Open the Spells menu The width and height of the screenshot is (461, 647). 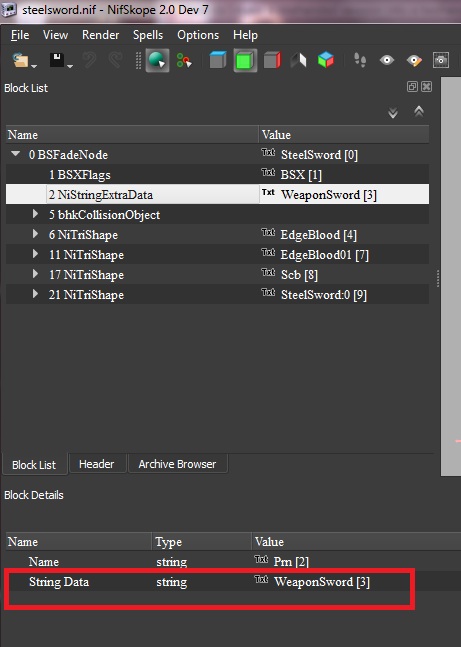pyautogui.click(x=148, y=35)
